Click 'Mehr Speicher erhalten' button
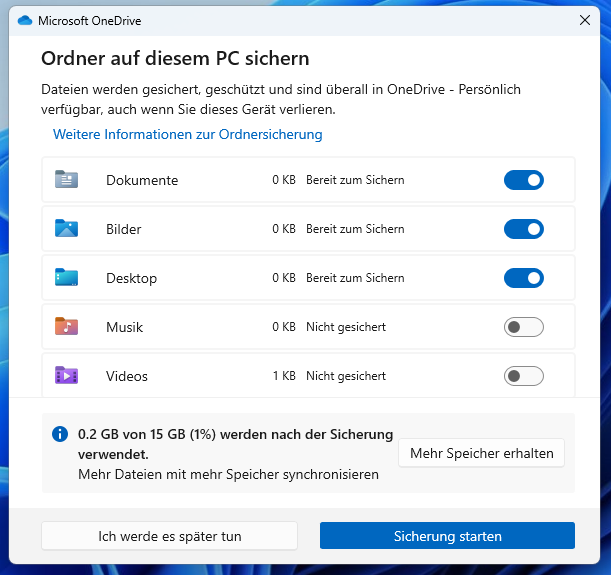The width and height of the screenshot is (611, 575). [481, 453]
